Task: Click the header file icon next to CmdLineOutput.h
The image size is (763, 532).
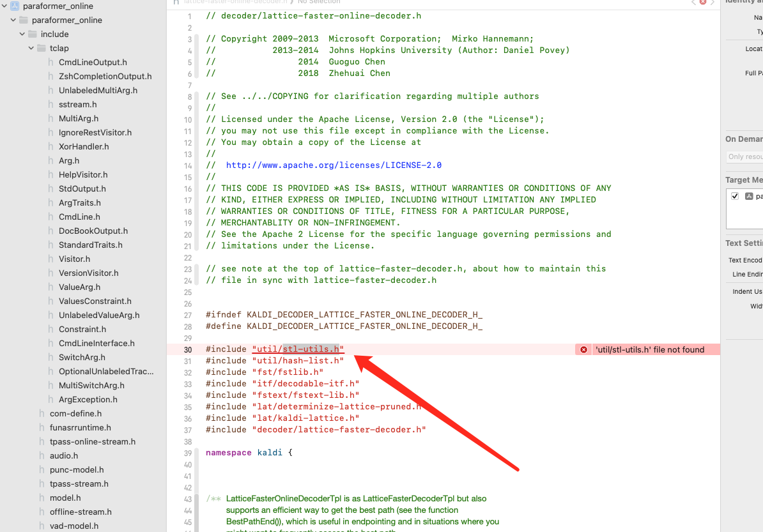Action: click(x=50, y=62)
